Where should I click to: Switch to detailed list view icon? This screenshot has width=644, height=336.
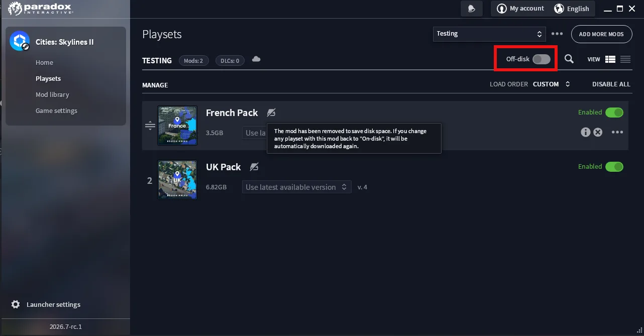tap(610, 59)
